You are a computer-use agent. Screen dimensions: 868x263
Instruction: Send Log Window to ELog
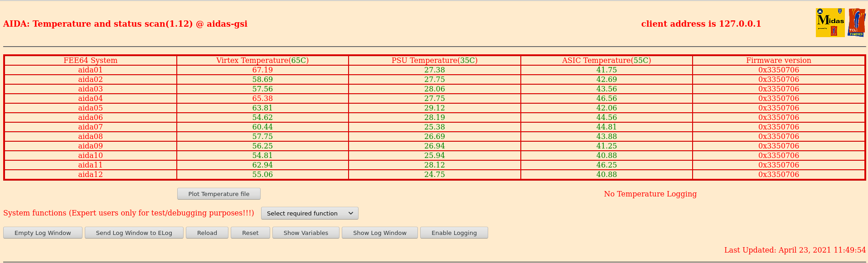(134, 233)
